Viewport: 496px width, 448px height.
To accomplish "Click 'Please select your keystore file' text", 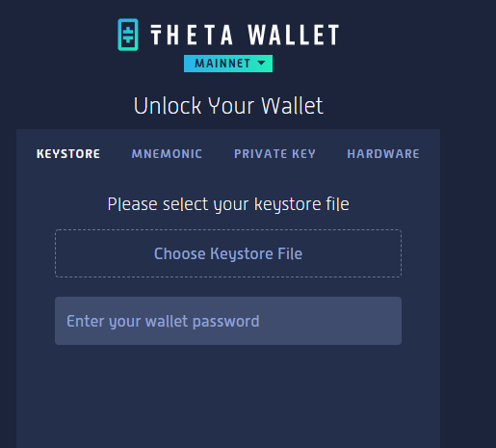I will tap(228, 204).
